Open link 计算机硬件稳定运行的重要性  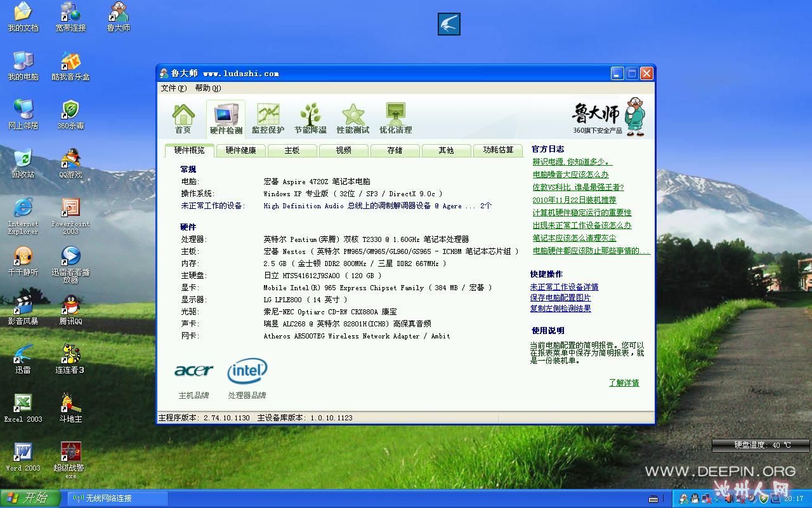coord(582,213)
